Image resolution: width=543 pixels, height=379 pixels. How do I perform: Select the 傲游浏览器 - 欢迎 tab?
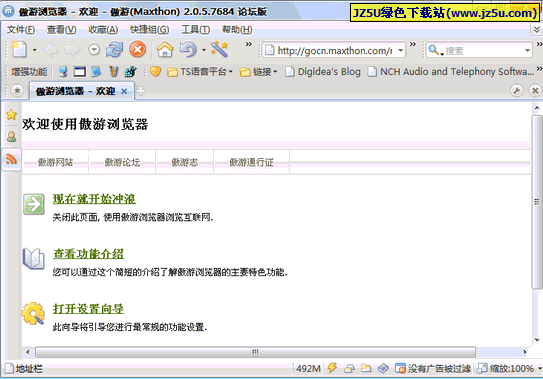[75, 91]
